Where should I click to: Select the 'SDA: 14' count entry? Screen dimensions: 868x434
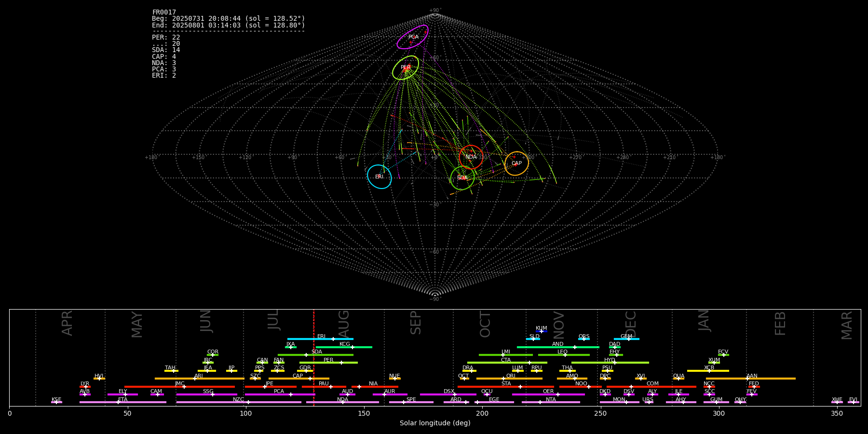pyautogui.click(x=166, y=50)
